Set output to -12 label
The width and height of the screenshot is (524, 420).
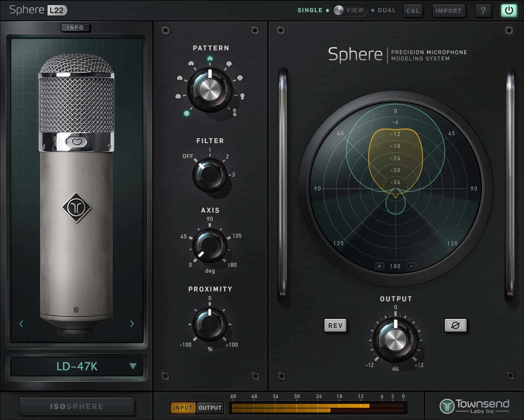coord(369,365)
